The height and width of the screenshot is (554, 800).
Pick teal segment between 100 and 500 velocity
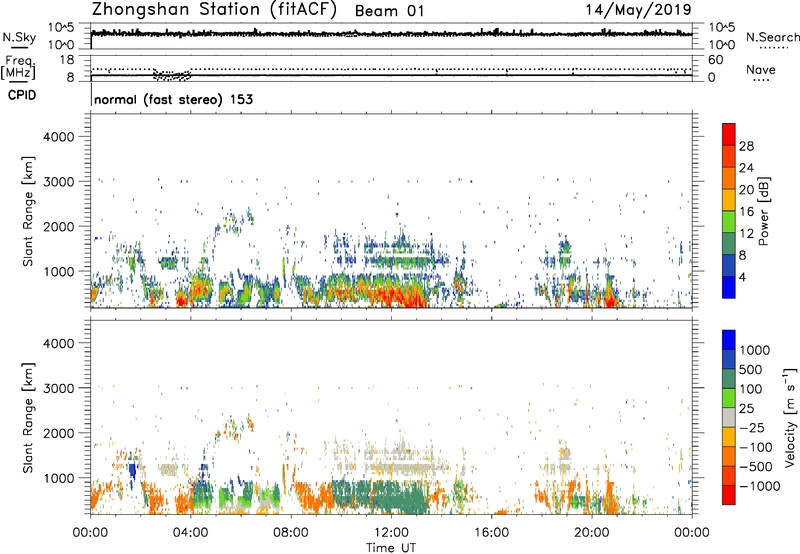729,379
